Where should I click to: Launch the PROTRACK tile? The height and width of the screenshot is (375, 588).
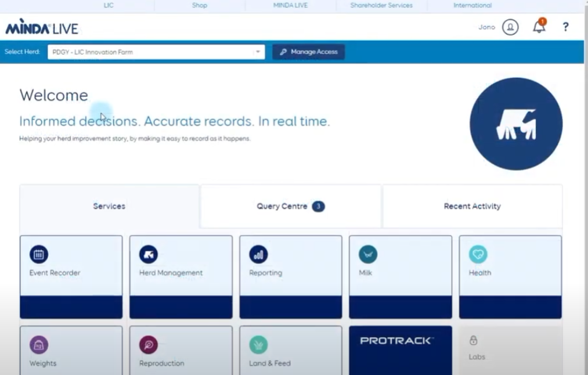pos(401,350)
